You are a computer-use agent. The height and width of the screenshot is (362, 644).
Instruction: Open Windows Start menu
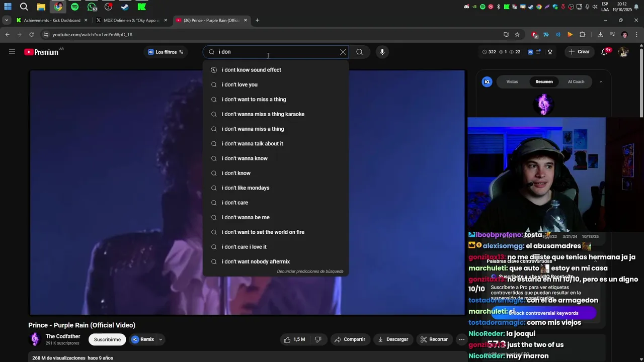[x=8, y=7]
